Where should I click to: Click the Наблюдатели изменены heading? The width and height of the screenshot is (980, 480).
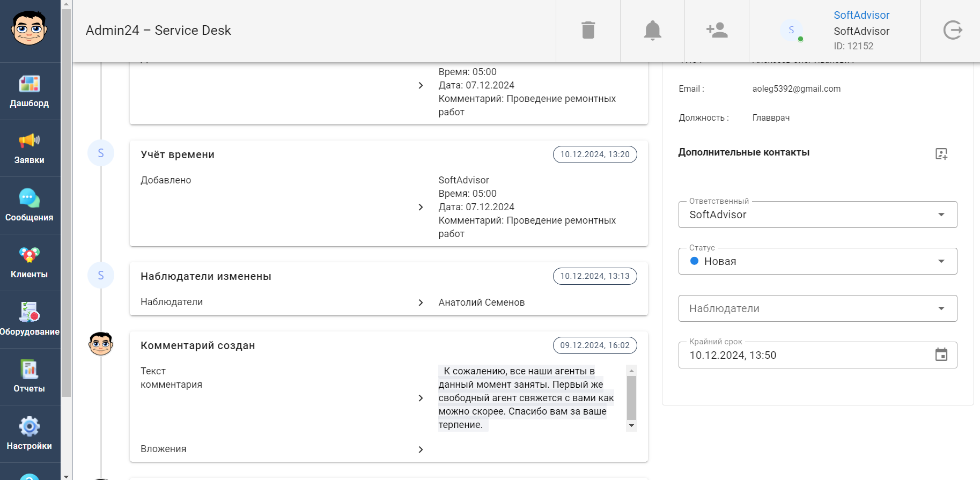[x=206, y=277]
